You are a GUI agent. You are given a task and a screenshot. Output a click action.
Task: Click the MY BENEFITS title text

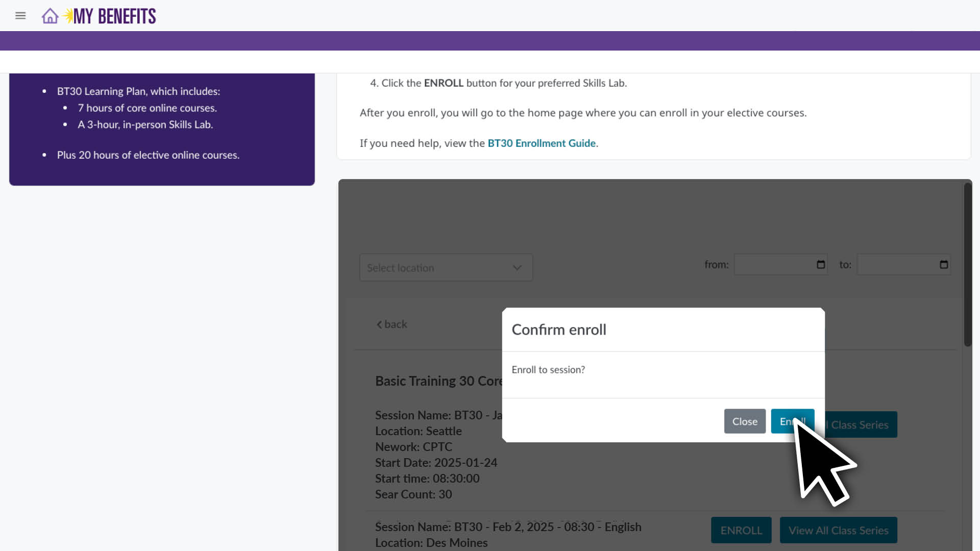pyautogui.click(x=115, y=16)
